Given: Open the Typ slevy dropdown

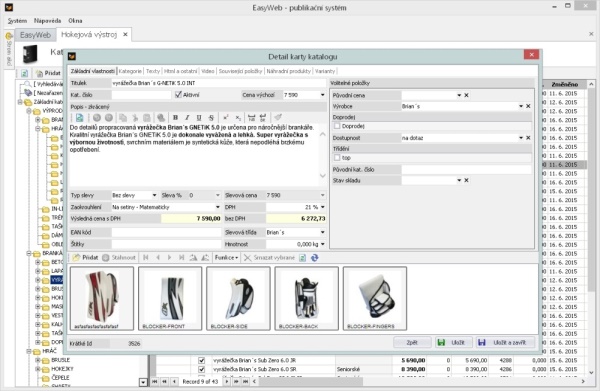Looking at the screenshot, I should [155, 195].
